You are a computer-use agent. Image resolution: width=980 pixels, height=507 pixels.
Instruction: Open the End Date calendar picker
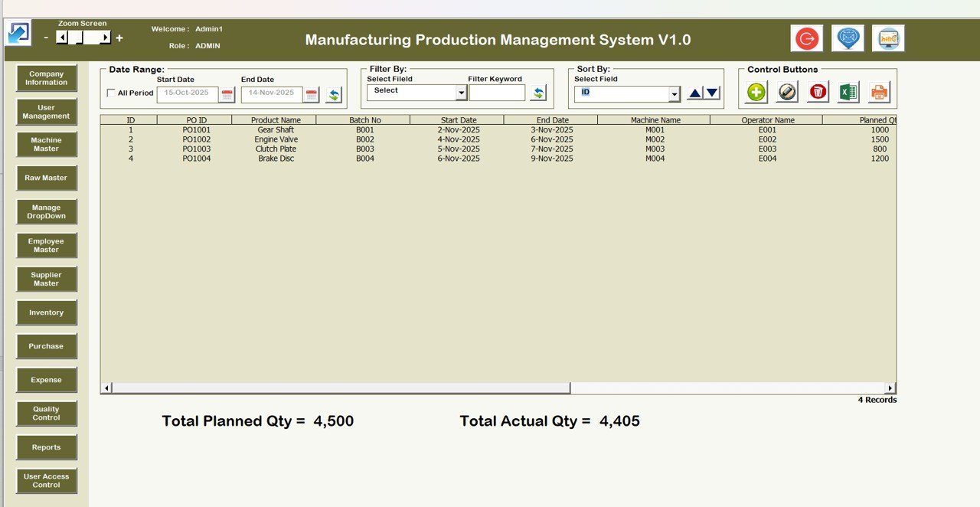pos(312,94)
